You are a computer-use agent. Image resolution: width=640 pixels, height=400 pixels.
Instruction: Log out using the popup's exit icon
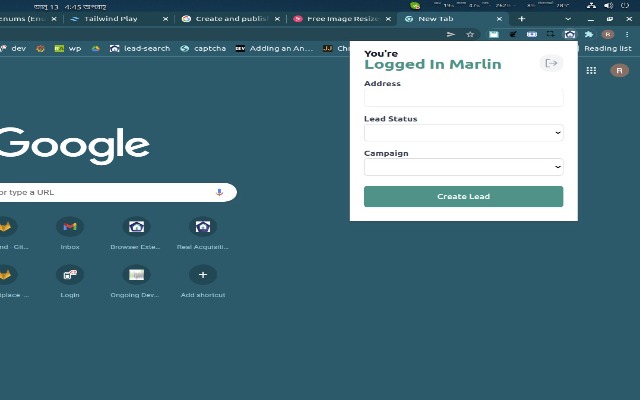click(x=551, y=63)
